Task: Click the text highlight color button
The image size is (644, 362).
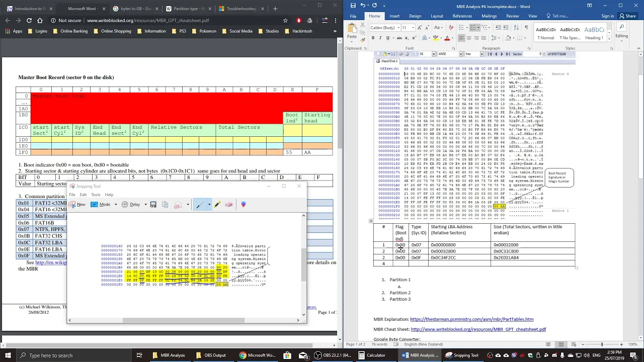Action: [435, 38]
